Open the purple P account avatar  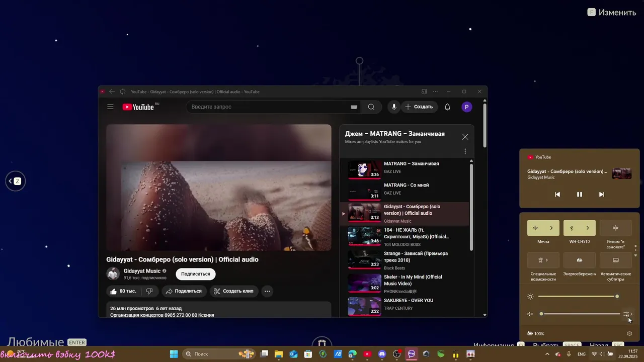pos(467,107)
